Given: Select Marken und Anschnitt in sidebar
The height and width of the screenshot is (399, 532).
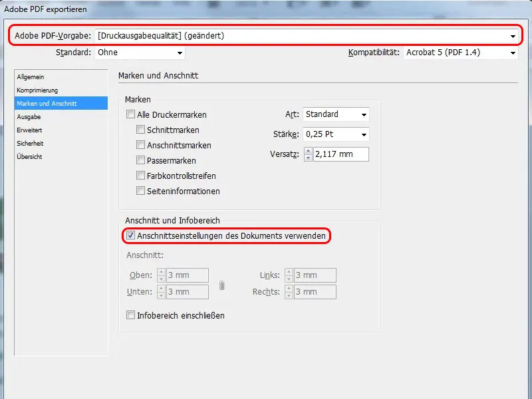Looking at the screenshot, I should tap(61, 104).
